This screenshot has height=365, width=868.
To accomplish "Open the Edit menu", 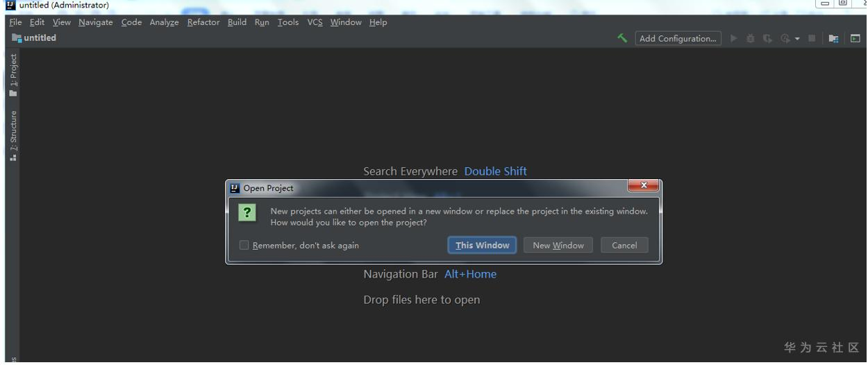I will [37, 22].
